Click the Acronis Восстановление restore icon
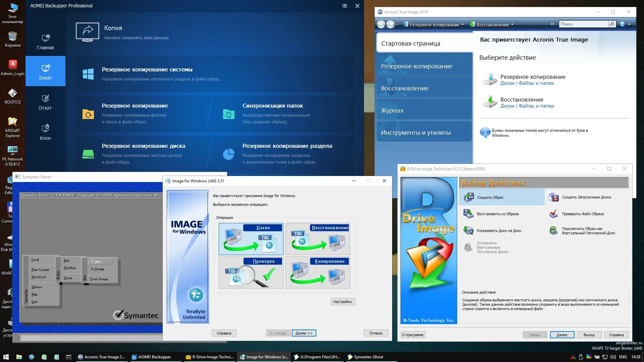This screenshot has width=644, height=362. [x=490, y=102]
